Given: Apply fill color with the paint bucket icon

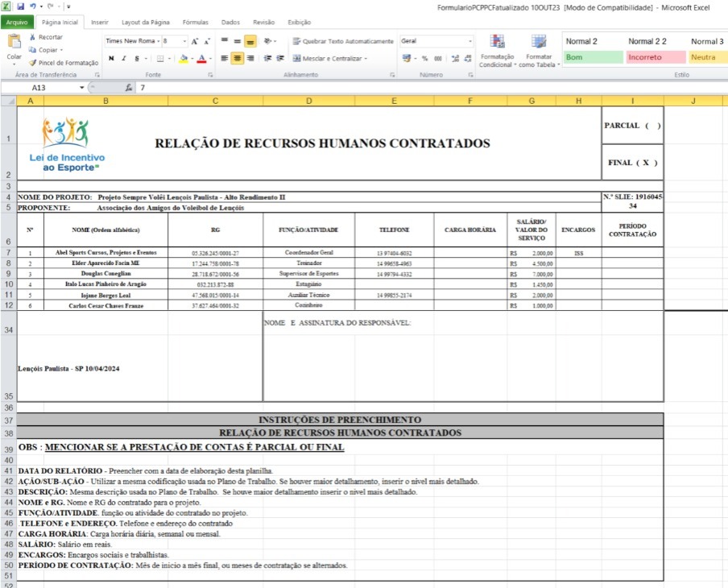Looking at the screenshot, I should (x=184, y=59).
